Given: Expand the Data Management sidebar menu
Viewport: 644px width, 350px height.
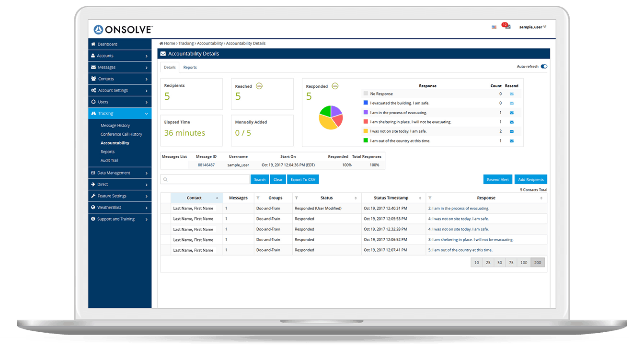Looking at the screenshot, I should [120, 173].
